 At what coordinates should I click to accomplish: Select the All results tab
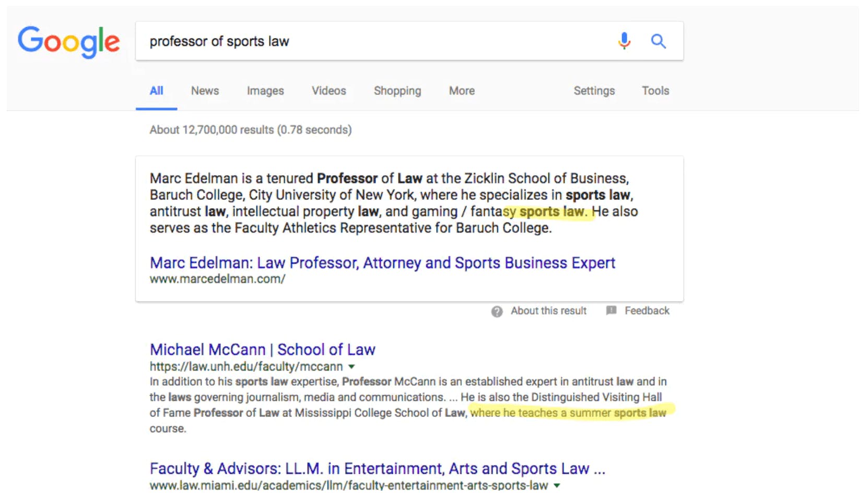(x=156, y=91)
